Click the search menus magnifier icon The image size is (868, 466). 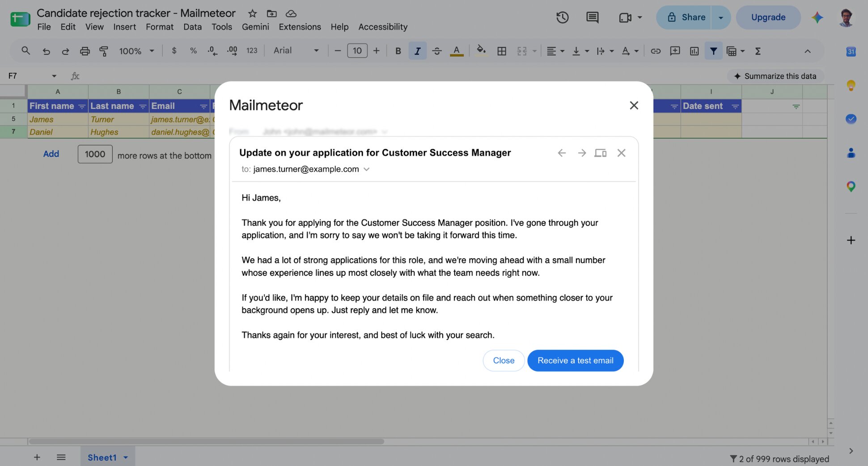25,51
